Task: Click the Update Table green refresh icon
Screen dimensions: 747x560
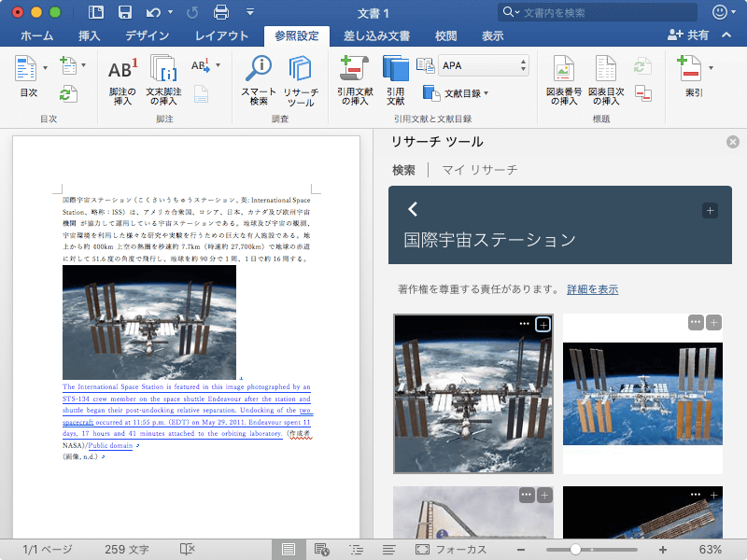Action: pos(67,94)
